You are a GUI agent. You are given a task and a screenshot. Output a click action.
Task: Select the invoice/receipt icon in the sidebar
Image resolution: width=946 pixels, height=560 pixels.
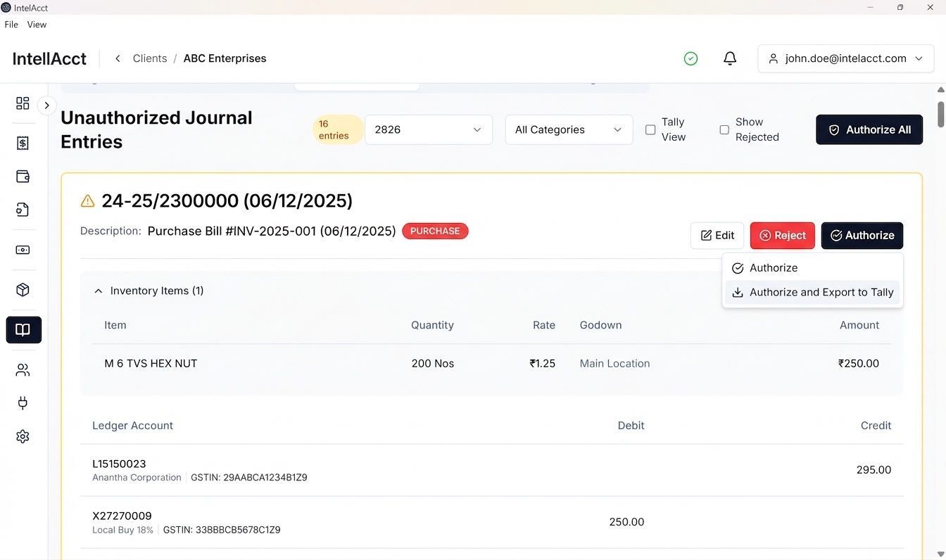coord(23,143)
